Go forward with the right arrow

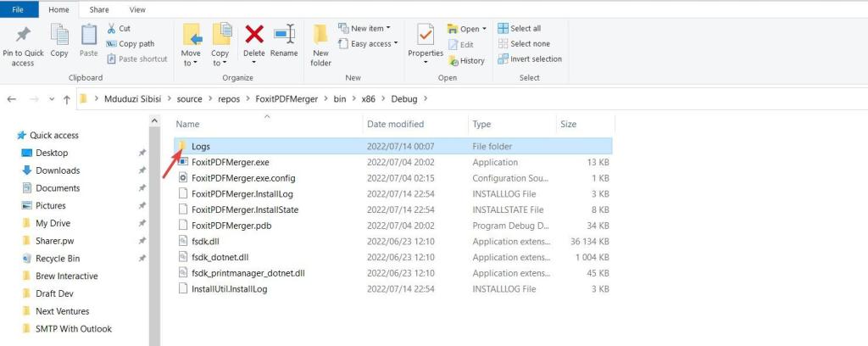(34, 99)
